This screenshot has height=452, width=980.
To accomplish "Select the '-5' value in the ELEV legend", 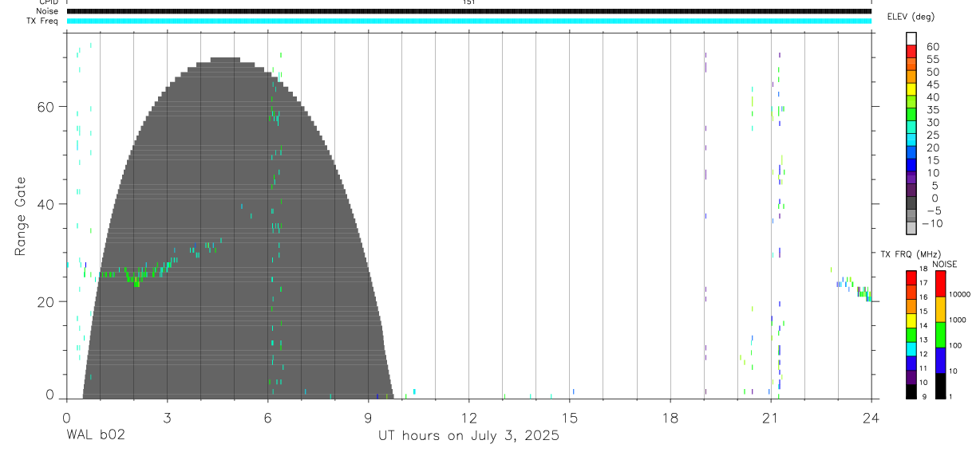I will point(933,211).
